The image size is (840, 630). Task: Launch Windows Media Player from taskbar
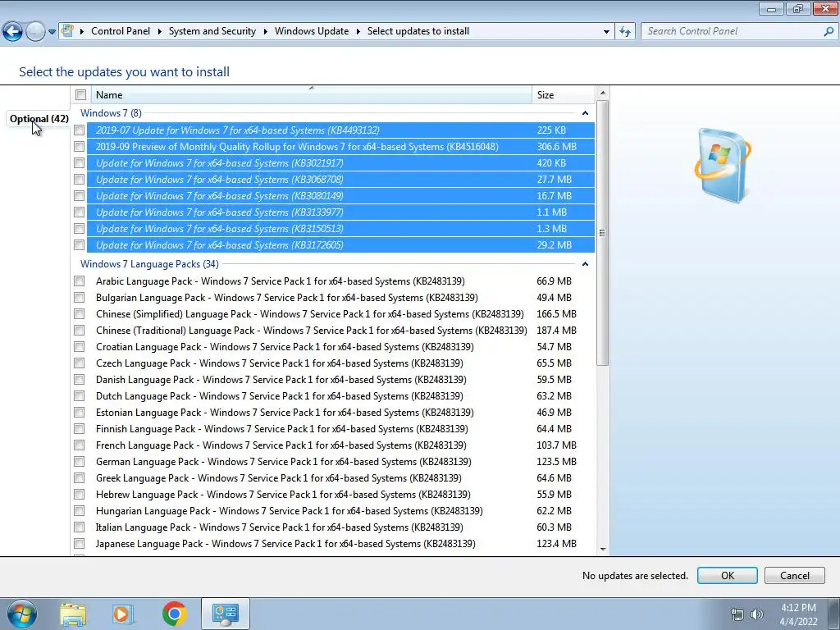(122, 614)
